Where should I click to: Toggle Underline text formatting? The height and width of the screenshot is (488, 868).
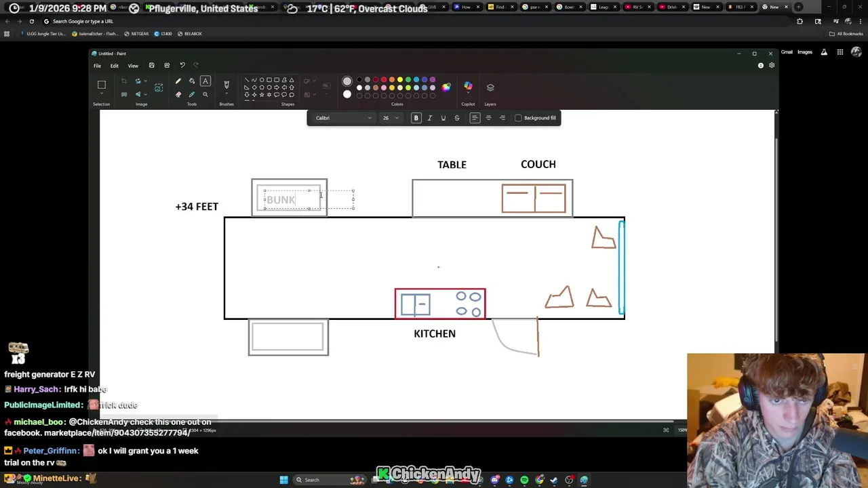coord(443,118)
